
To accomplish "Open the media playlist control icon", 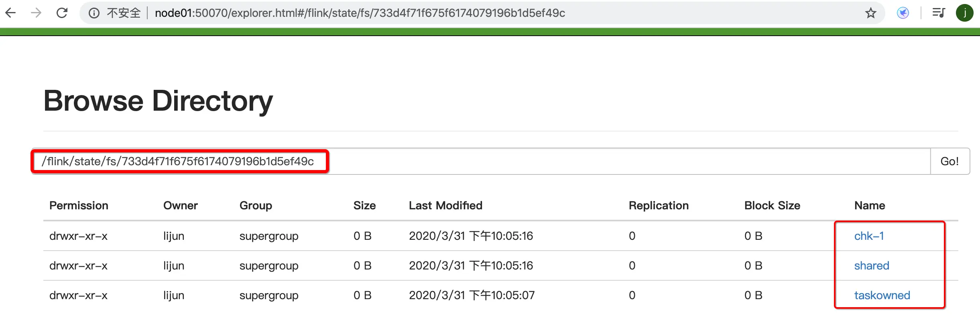I will 938,13.
